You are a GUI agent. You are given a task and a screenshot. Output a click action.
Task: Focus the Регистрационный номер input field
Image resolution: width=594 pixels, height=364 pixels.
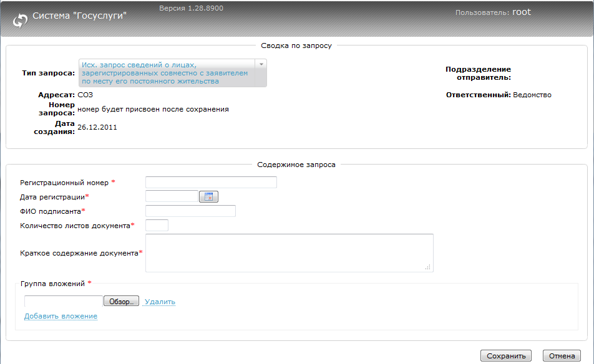[211, 183]
